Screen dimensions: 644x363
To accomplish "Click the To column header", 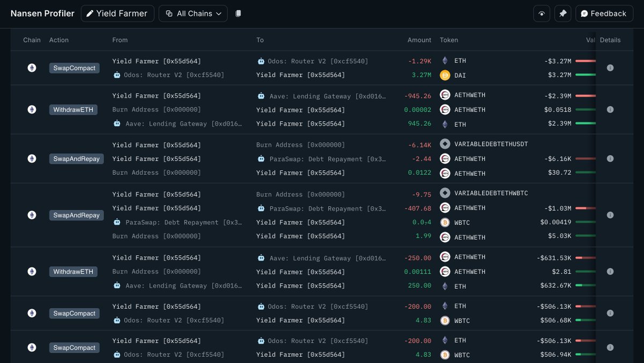I will 260,40.
